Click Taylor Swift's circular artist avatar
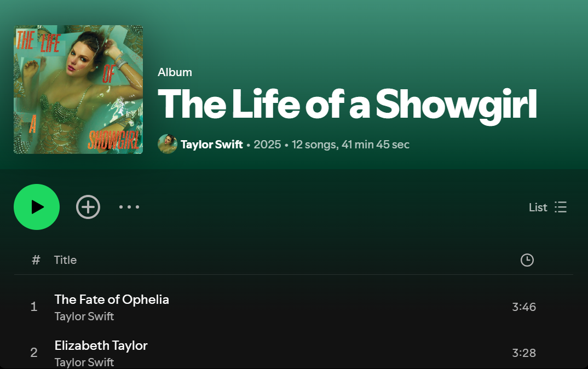588x369 pixels. click(168, 144)
